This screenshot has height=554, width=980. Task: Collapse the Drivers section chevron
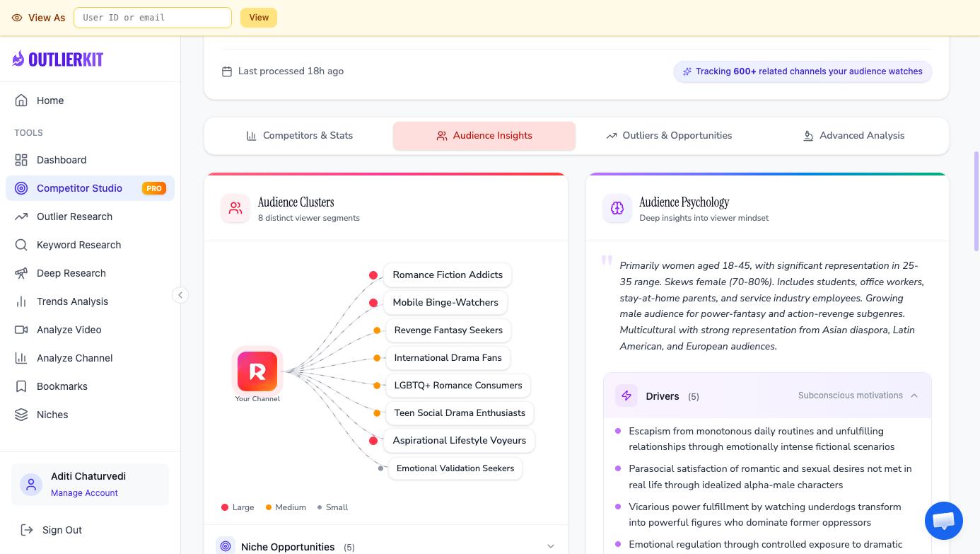click(x=914, y=396)
